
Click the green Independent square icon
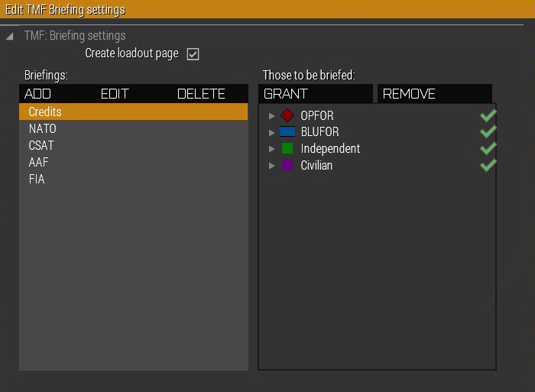pos(287,148)
